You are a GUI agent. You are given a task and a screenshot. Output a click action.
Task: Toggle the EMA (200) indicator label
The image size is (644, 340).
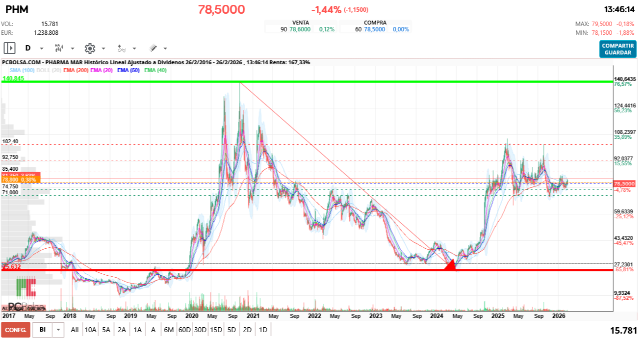pos(76,70)
